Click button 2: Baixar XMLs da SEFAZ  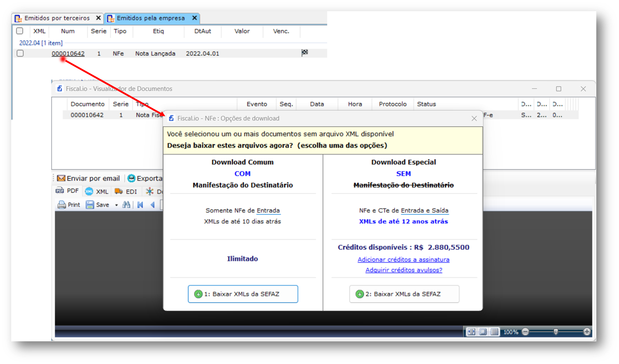point(404,294)
